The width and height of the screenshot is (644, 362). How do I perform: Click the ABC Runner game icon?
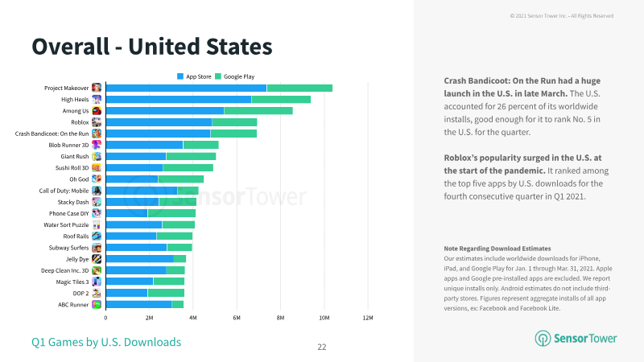tap(97, 305)
